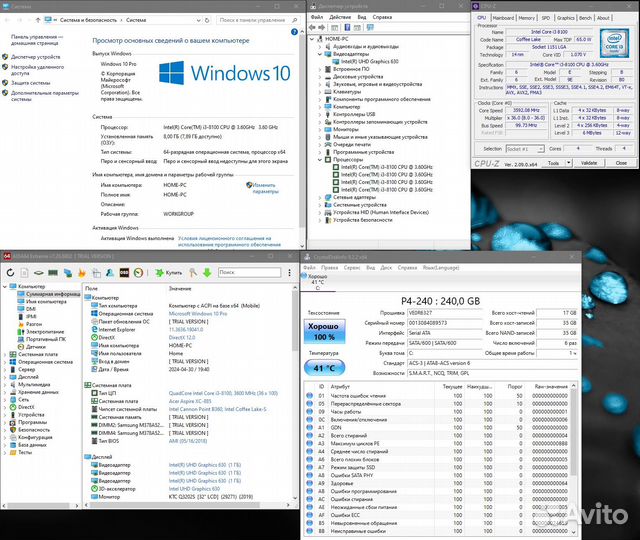Screen dimensions: 640x540
Task: Collapse Видеоадаптеры node in Device Manager
Action: pyautogui.click(x=320, y=54)
